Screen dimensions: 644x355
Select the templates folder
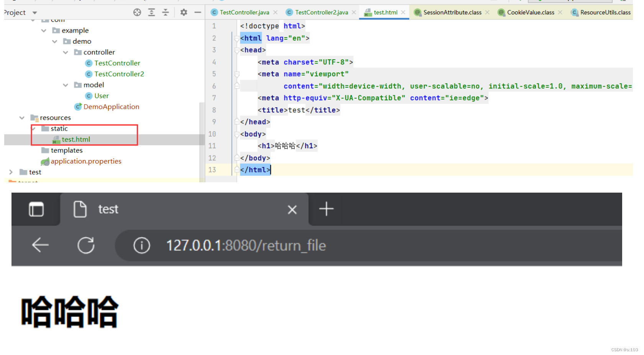[x=67, y=151]
